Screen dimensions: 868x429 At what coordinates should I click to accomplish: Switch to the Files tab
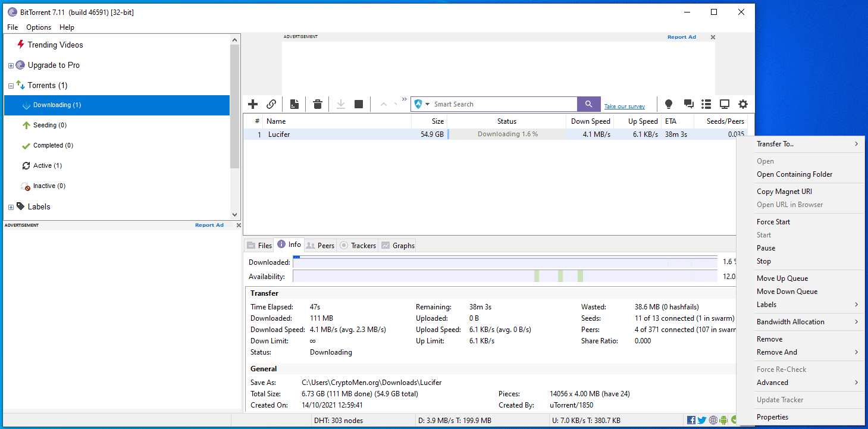259,245
